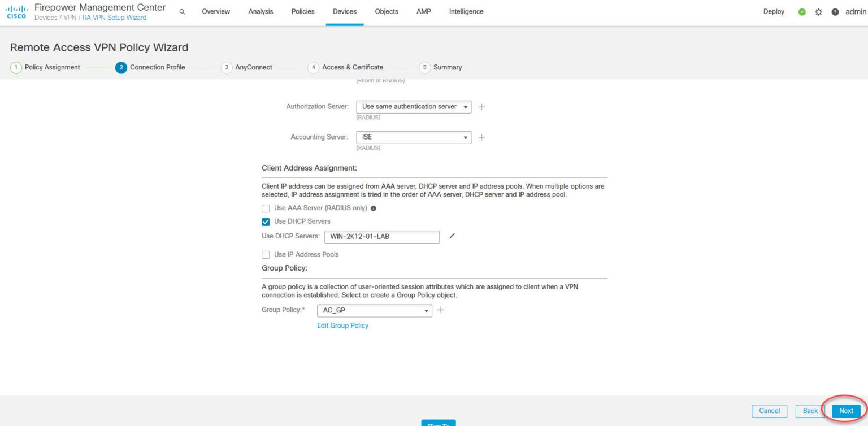Click the Cisco logo in the header
Screen dimensions: 868x426
(x=16, y=11)
